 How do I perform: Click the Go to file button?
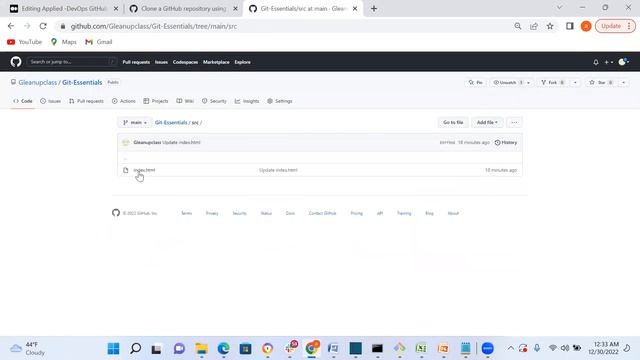click(x=453, y=122)
